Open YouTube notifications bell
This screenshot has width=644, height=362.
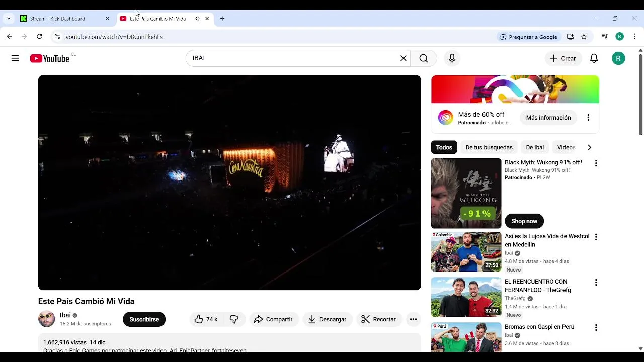pos(594,58)
